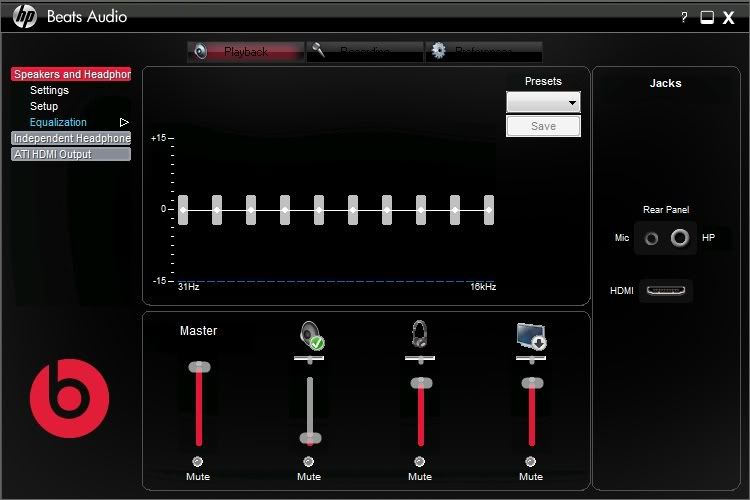Click the HDMI balance slider under monitor icon
750x500 pixels.
point(531,359)
